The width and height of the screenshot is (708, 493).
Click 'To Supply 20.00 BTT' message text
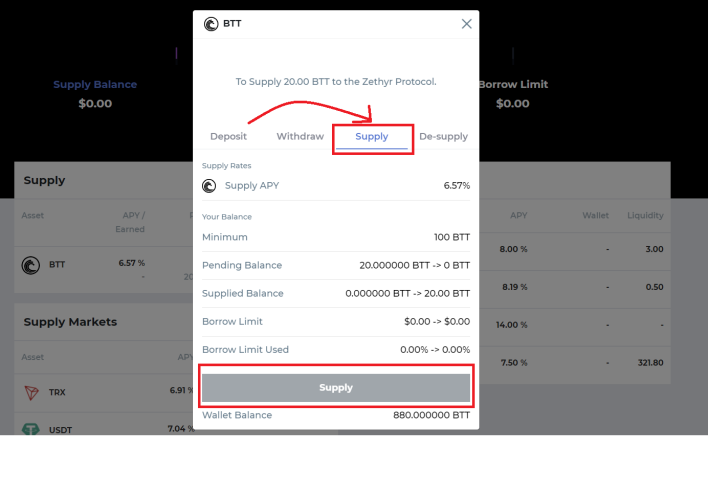[336, 82]
